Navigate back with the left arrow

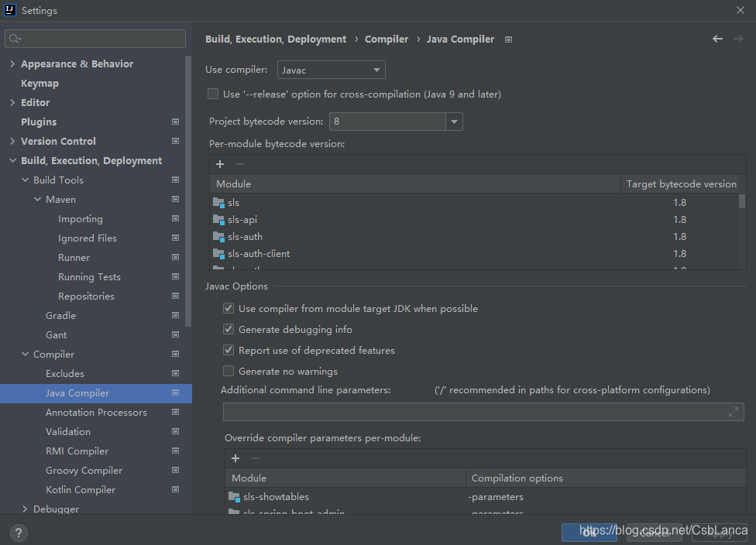click(x=717, y=39)
